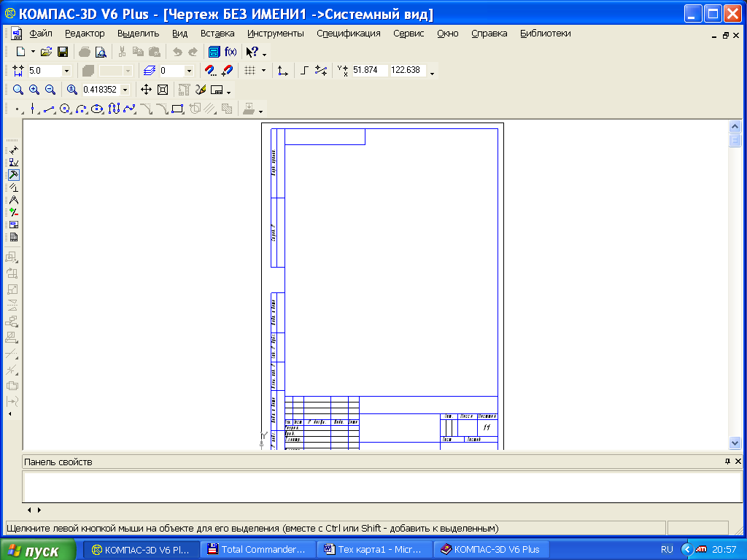Toggle the Y-X coordinate mode icon
747x560 pixels.
point(343,71)
